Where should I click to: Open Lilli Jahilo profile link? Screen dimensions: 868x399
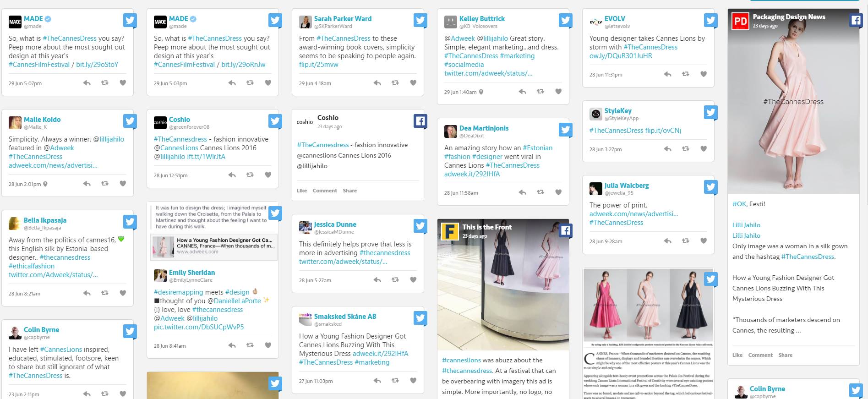pos(746,225)
